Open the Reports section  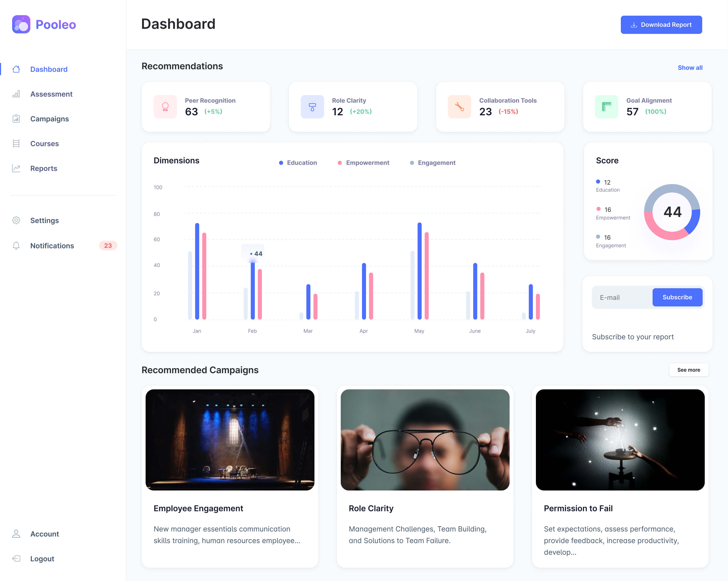44,169
